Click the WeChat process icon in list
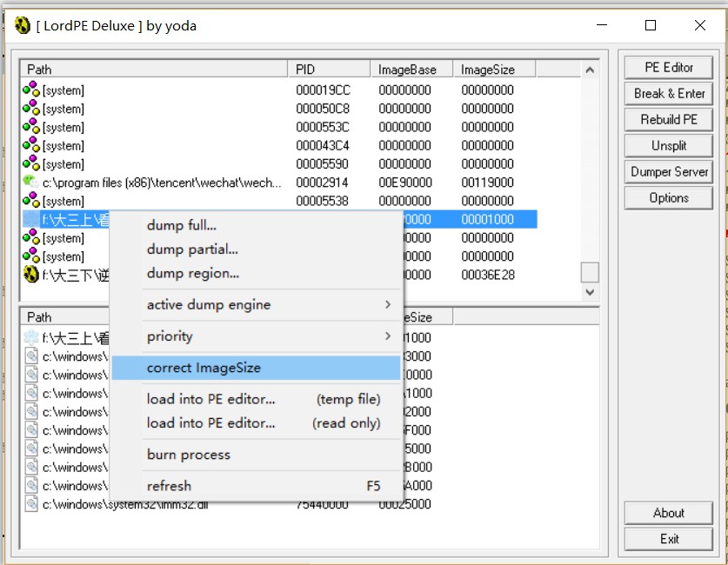Screen dimensions: 728x565 (31, 183)
